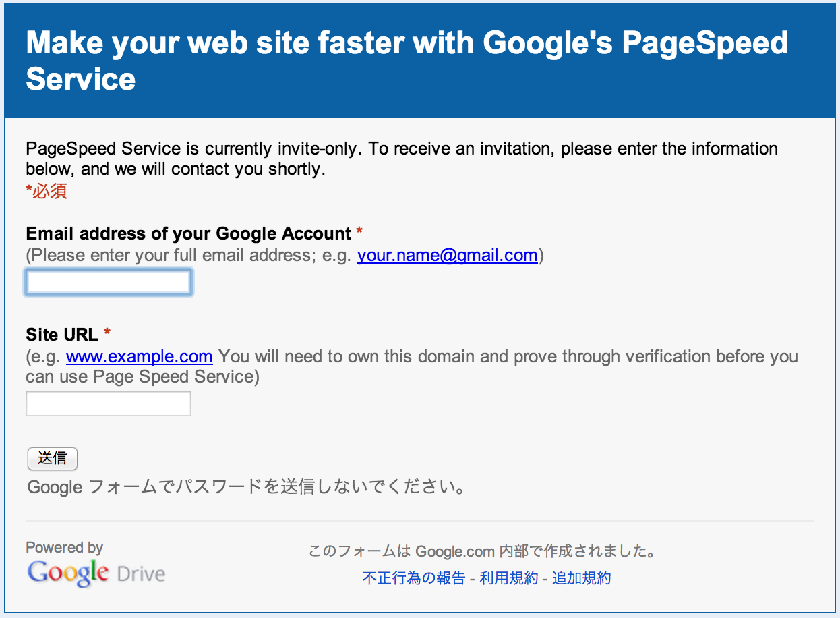
Task: Focus the Google Account email input field
Action: coord(109,282)
